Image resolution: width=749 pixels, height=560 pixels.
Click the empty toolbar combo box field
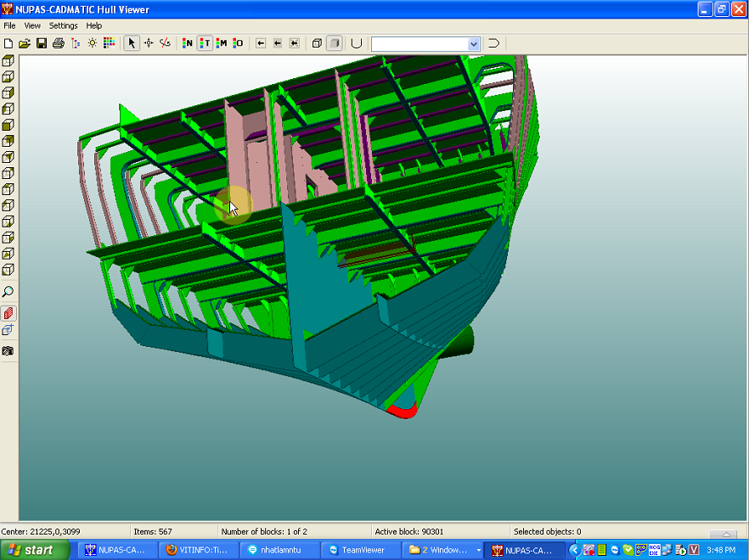pyautogui.click(x=420, y=44)
